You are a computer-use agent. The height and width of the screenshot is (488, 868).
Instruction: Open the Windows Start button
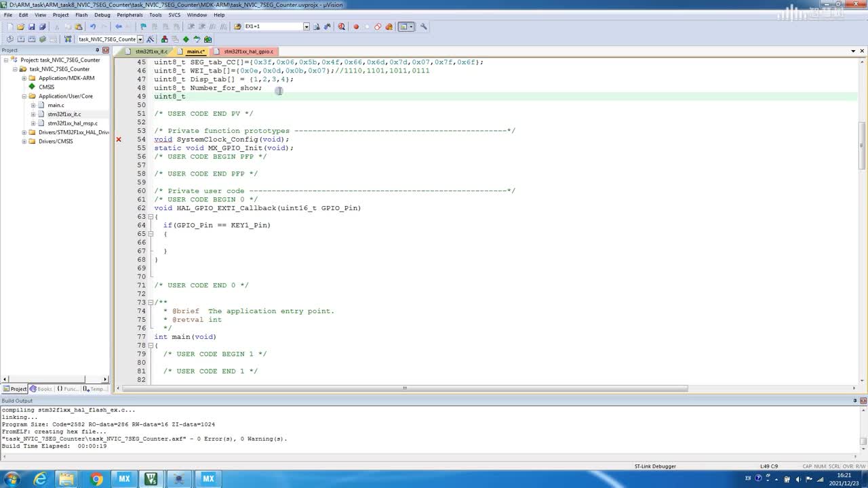click(12, 479)
